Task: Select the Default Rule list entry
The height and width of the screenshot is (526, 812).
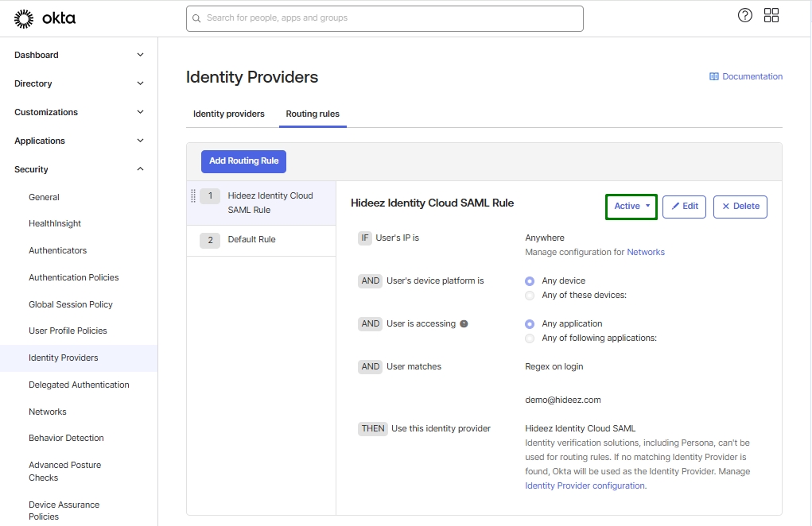Action: pyautogui.click(x=251, y=240)
